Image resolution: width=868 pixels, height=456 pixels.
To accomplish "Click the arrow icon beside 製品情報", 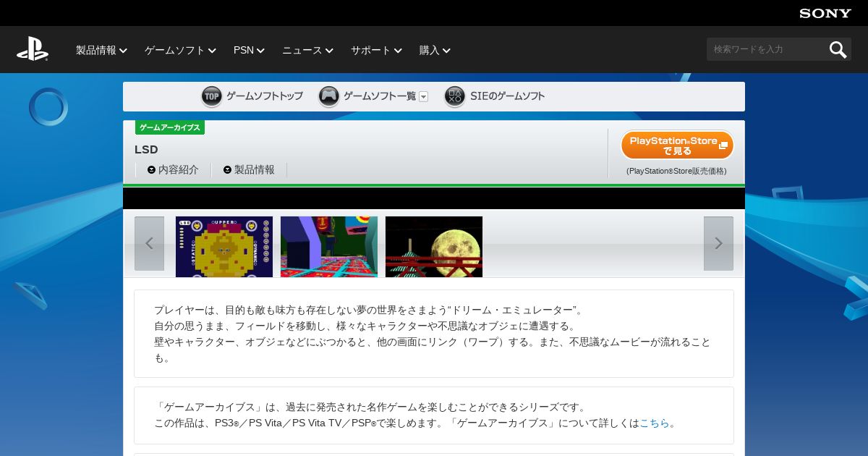I will 227,170.
